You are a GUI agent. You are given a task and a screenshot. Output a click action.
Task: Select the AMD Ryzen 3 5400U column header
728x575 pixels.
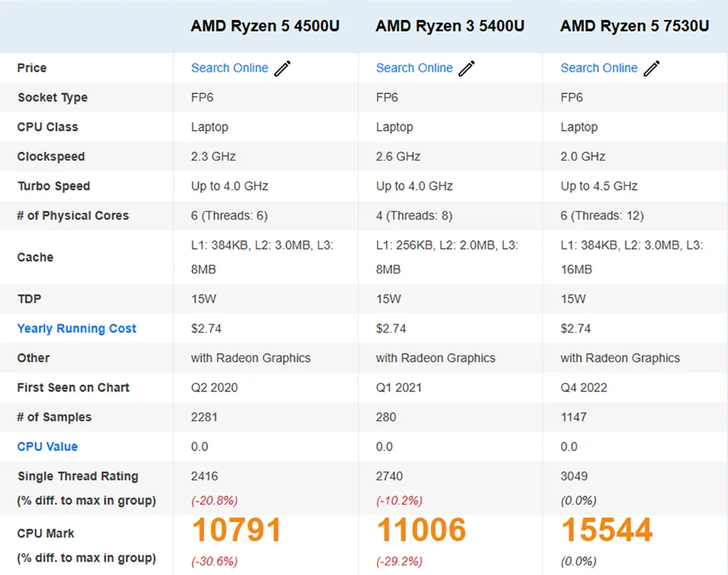[x=450, y=27]
